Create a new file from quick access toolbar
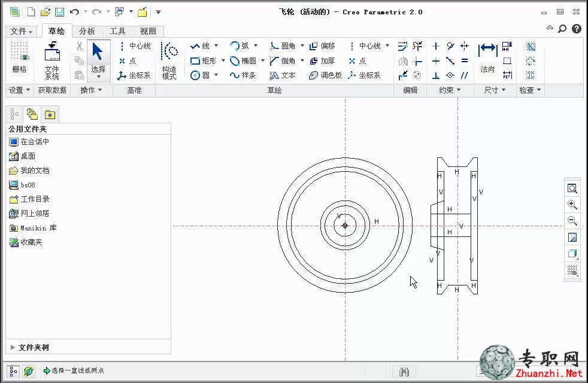This screenshot has height=383, width=588. tap(31, 12)
